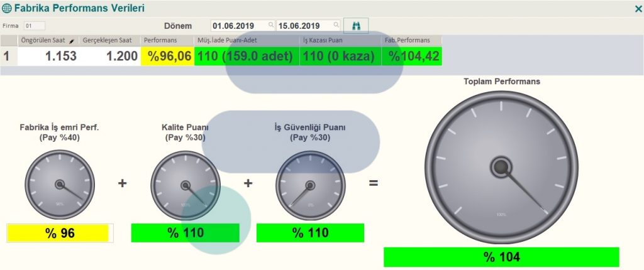Select the end date field 15.06.2019
This screenshot has width=644, height=270.
304,26
